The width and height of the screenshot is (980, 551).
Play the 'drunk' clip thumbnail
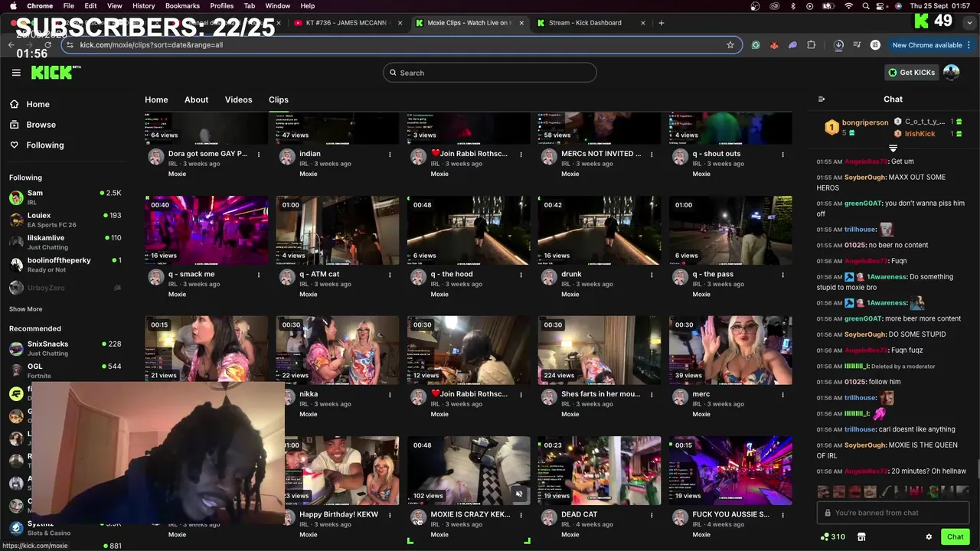click(x=599, y=230)
